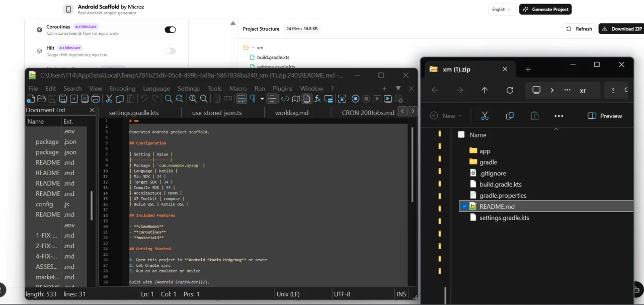
Task: Click INS indicator in status bar
Action: coord(401,294)
